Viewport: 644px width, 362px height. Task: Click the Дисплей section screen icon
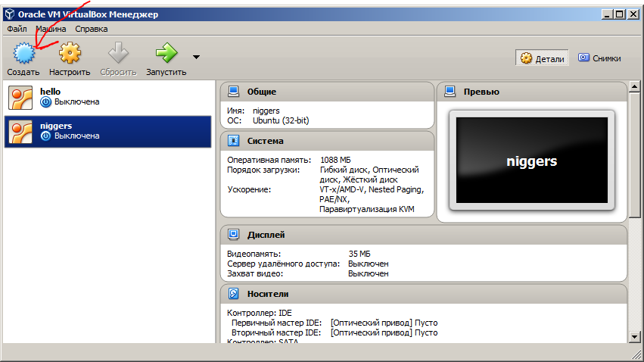(233, 235)
